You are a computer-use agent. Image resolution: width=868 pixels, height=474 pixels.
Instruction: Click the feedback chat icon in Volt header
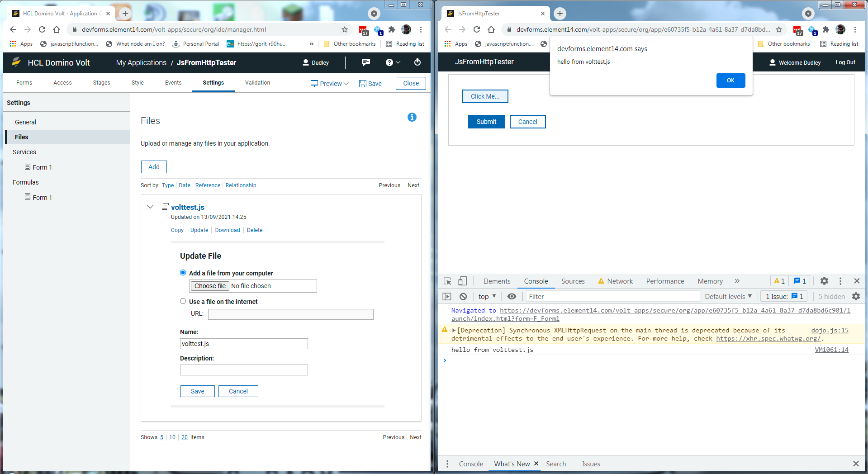[365, 62]
